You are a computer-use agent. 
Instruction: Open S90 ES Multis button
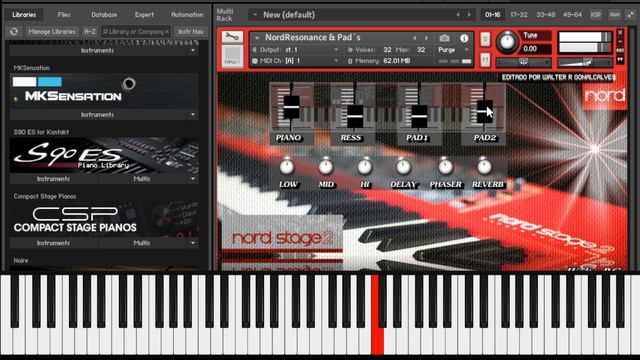(x=142, y=179)
